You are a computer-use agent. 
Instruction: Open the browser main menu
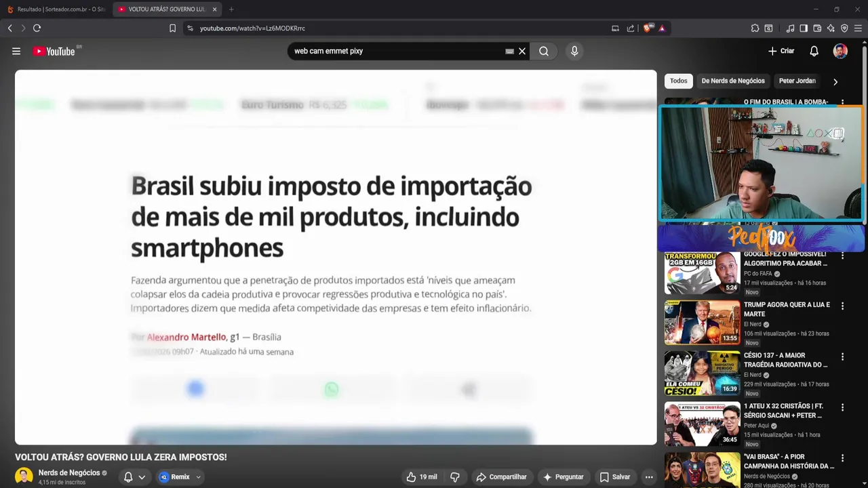[858, 28]
